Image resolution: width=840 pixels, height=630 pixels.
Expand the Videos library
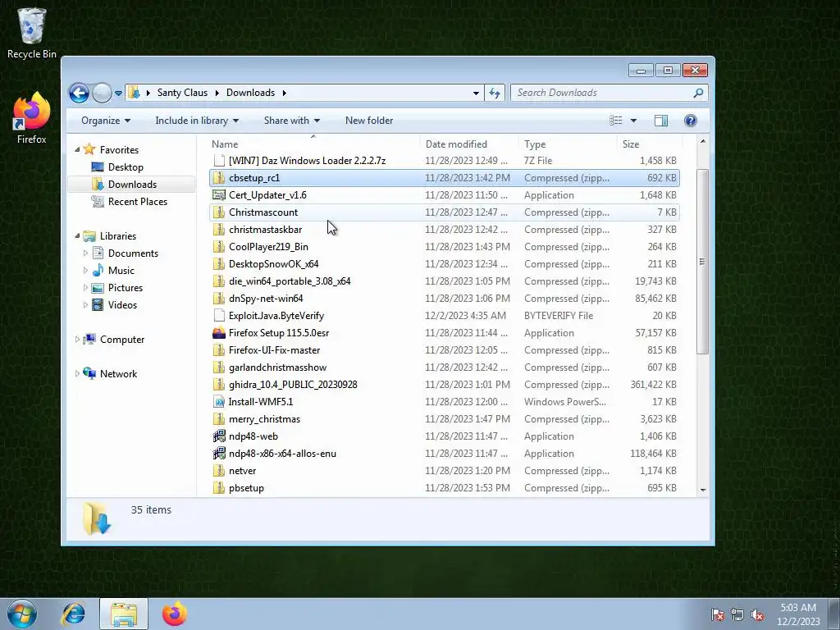pos(85,305)
